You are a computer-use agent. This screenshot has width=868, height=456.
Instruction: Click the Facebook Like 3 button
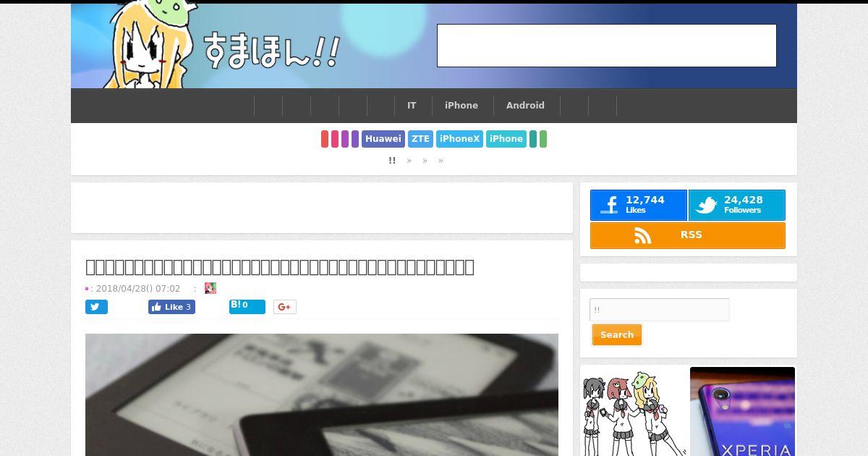point(171,307)
